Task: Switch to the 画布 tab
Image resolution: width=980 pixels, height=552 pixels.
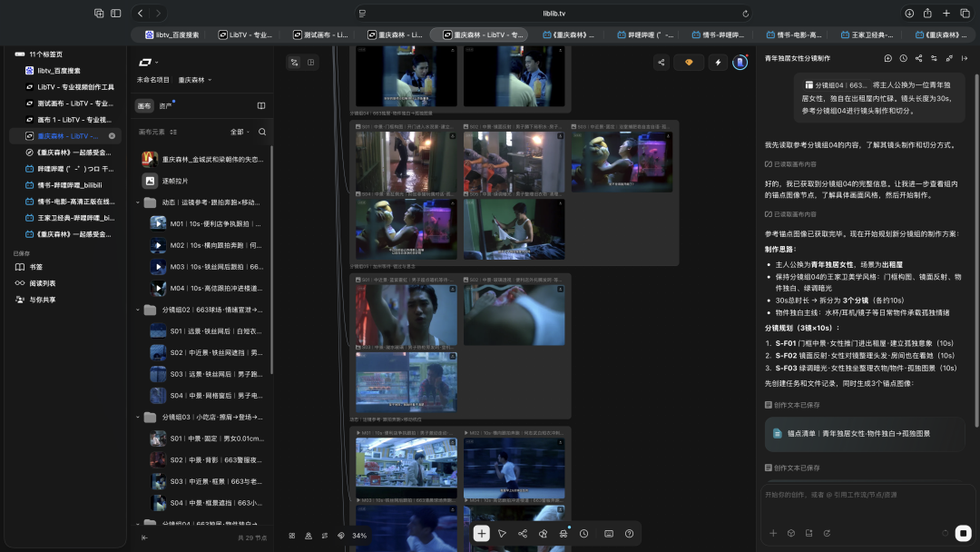Action: [x=144, y=106]
